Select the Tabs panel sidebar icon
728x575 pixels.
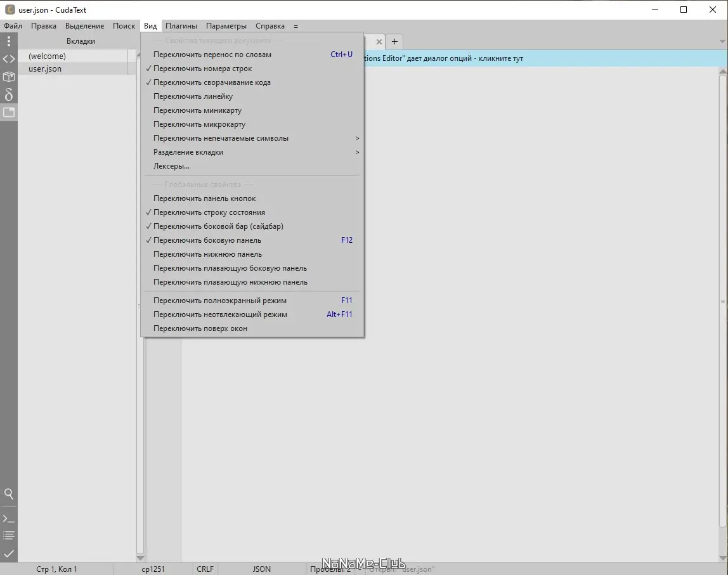click(9, 112)
